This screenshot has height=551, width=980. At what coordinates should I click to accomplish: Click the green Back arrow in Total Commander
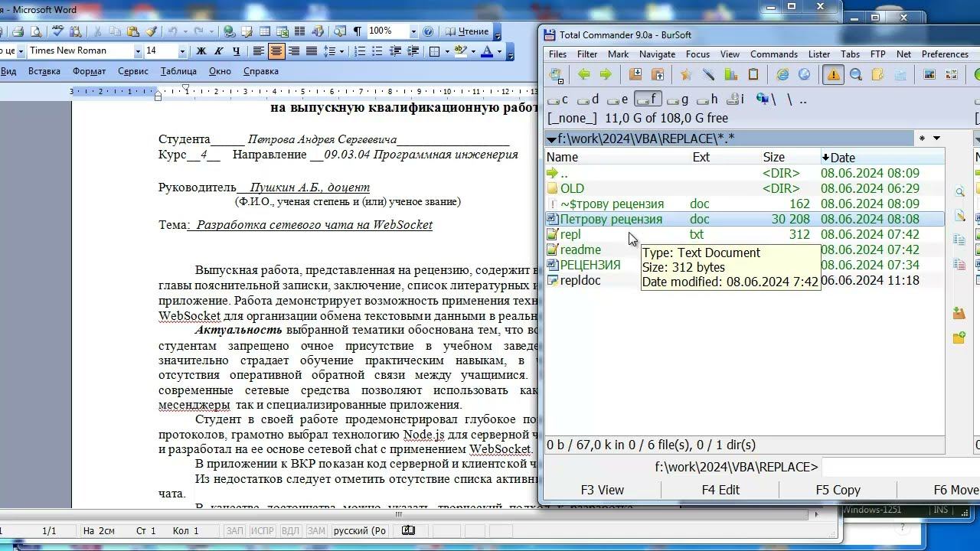[584, 74]
